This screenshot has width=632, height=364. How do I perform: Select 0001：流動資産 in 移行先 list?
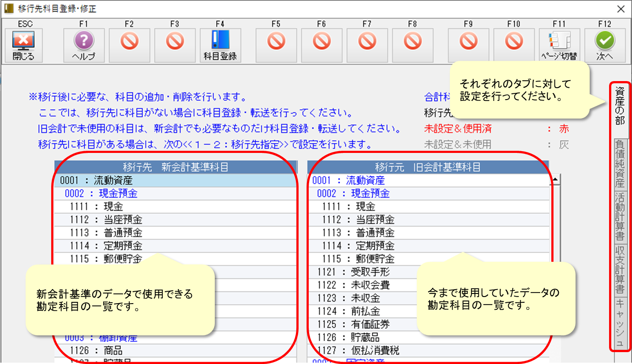(x=175, y=180)
